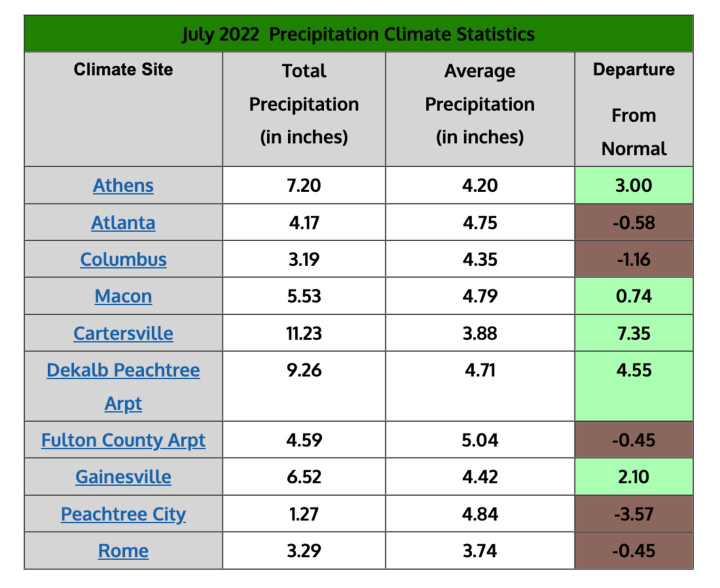
Task: Click the Average Precipitation column header
Action: (x=479, y=104)
